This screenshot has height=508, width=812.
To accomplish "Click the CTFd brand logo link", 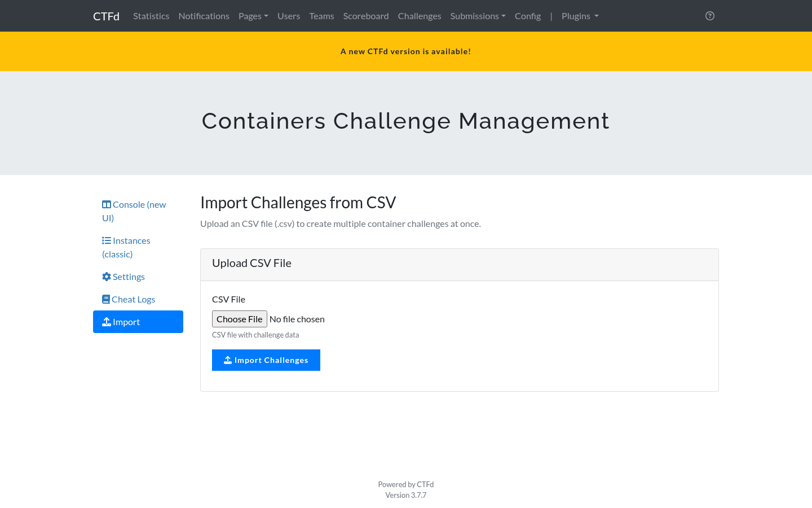I will click(x=107, y=16).
